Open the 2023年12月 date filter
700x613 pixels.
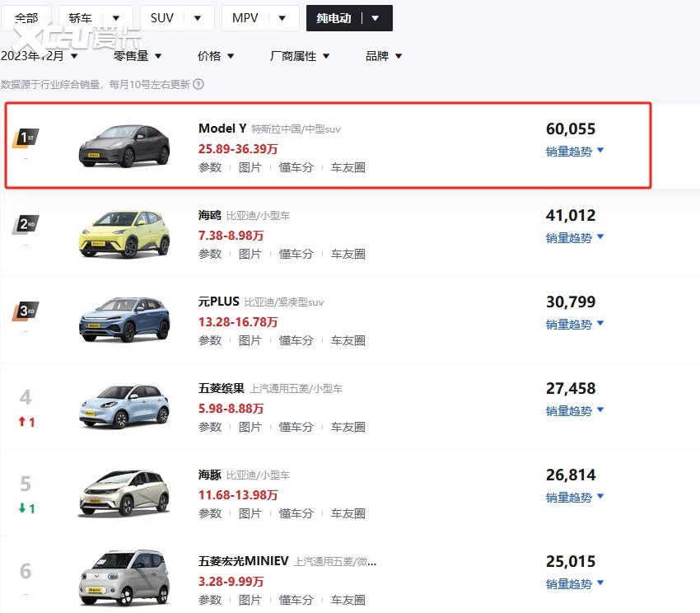pos(40,56)
